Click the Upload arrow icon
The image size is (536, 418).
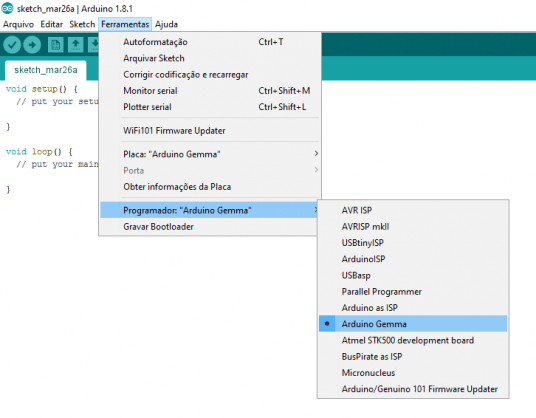[x=32, y=45]
